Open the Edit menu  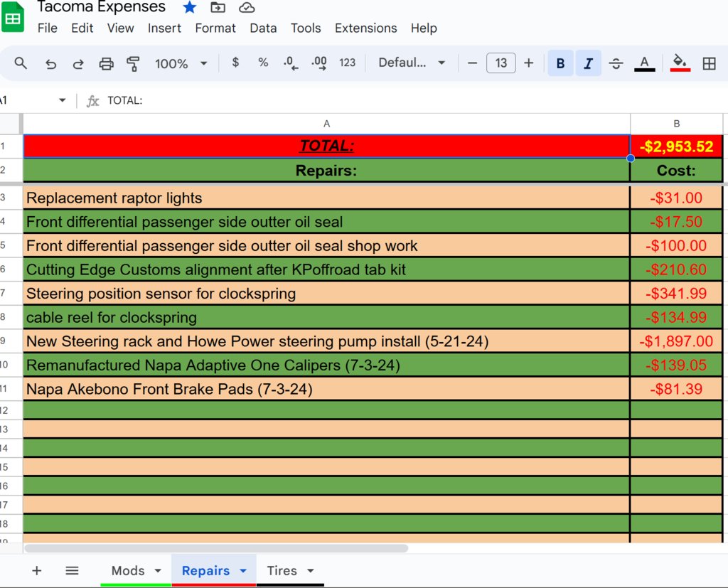coord(82,28)
